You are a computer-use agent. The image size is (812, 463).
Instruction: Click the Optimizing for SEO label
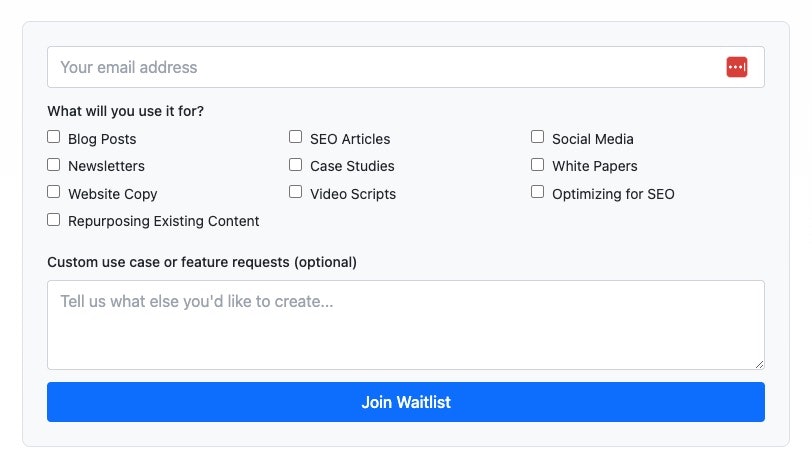(x=613, y=194)
